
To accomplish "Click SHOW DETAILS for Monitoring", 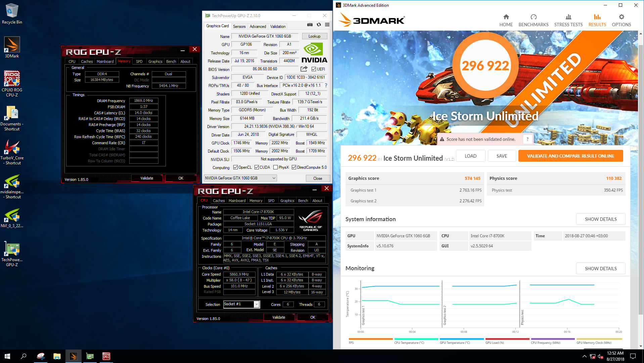I will (600, 269).
